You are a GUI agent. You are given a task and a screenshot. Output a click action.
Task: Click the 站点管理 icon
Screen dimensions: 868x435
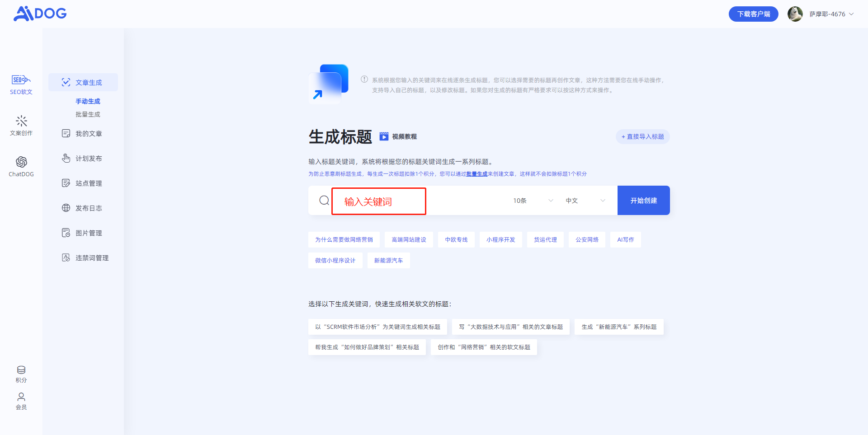tap(66, 183)
